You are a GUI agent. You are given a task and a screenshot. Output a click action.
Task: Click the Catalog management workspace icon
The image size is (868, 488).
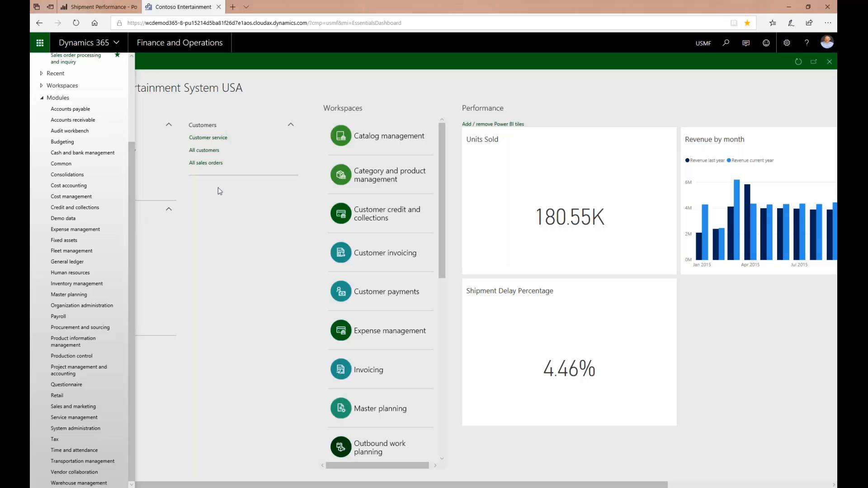coord(341,136)
